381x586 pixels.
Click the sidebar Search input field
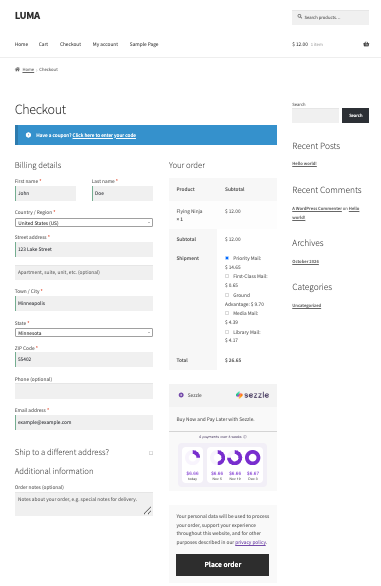pyautogui.click(x=315, y=115)
